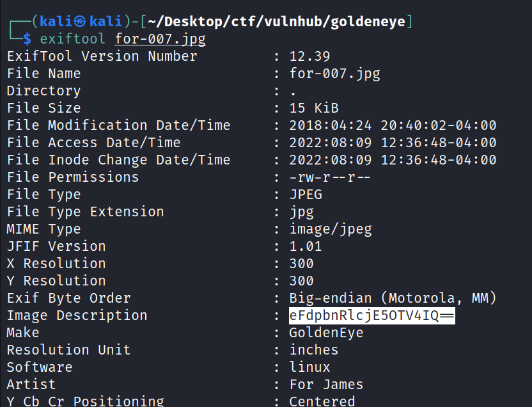This screenshot has height=407, width=532.
Task: Click the JFIF Version value 1.01
Action: click(305, 246)
